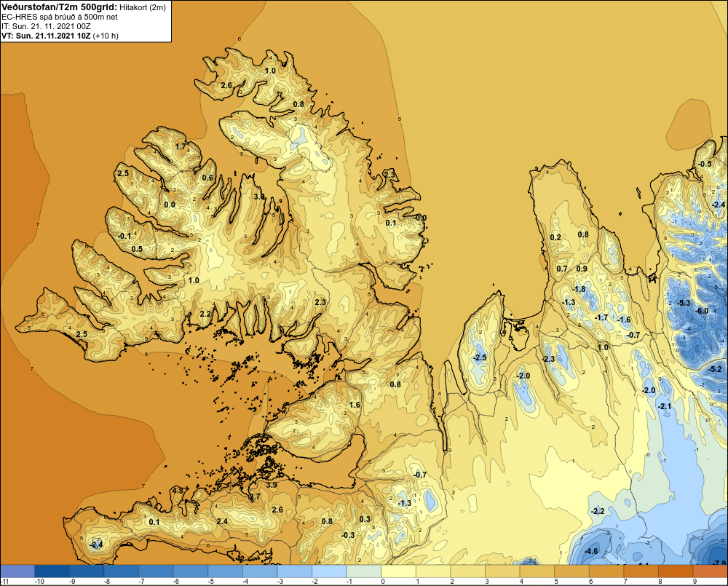The image size is (728, 586).
Task: Select the legend color between -7 and -6
Action: [x=156, y=571]
